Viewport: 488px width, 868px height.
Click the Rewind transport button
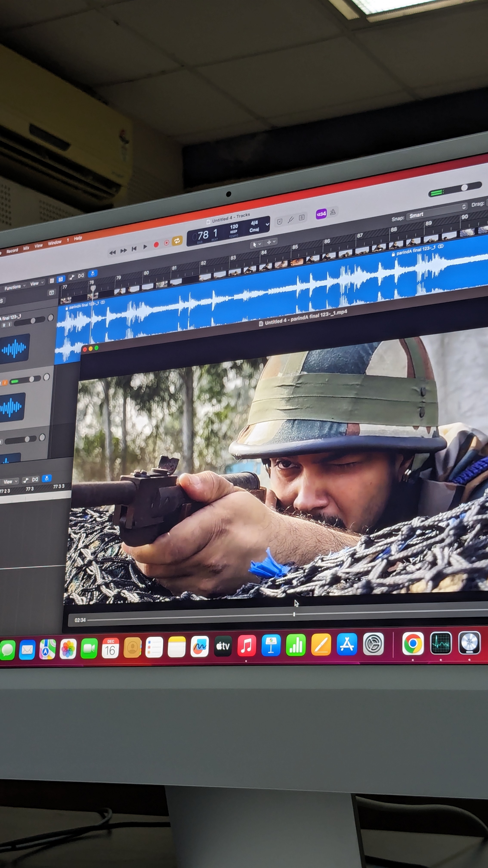(x=113, y=252)
